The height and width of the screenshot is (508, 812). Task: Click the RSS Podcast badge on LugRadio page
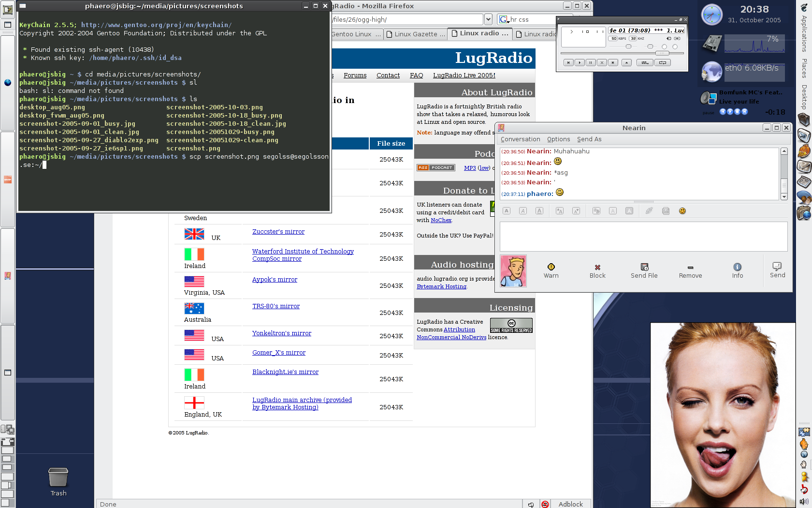click(x=436, y=168)
